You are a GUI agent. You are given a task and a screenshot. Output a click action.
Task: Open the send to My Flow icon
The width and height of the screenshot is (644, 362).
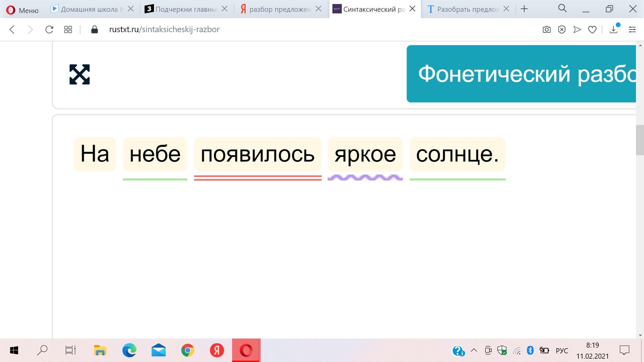tap(577, 29)
